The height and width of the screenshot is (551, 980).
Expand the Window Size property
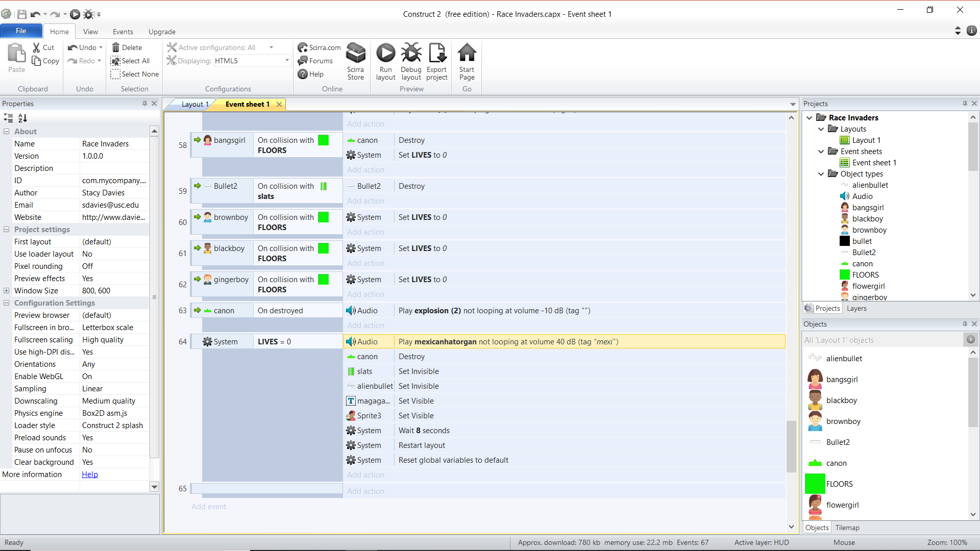coord(7,291)
